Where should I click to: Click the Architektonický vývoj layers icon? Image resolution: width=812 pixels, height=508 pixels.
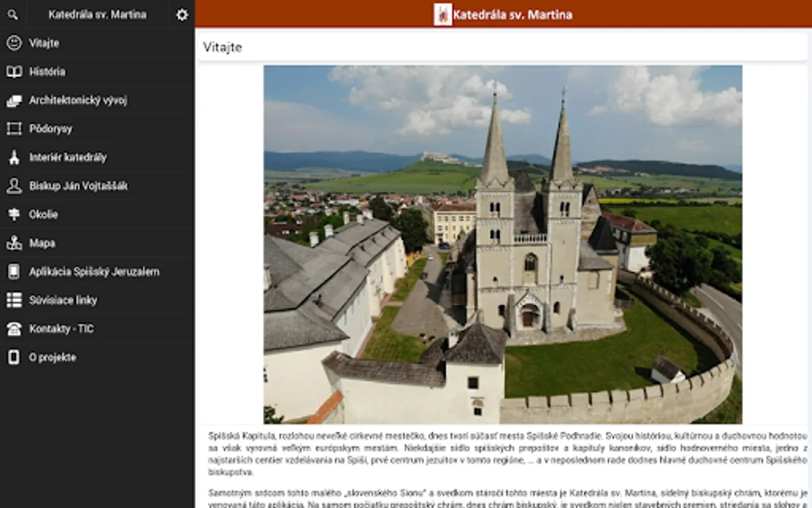[x=14, y=100]
